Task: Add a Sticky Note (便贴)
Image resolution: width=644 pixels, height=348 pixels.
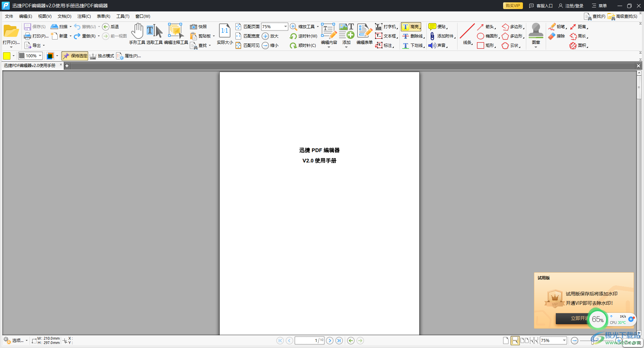Action: 438,27
